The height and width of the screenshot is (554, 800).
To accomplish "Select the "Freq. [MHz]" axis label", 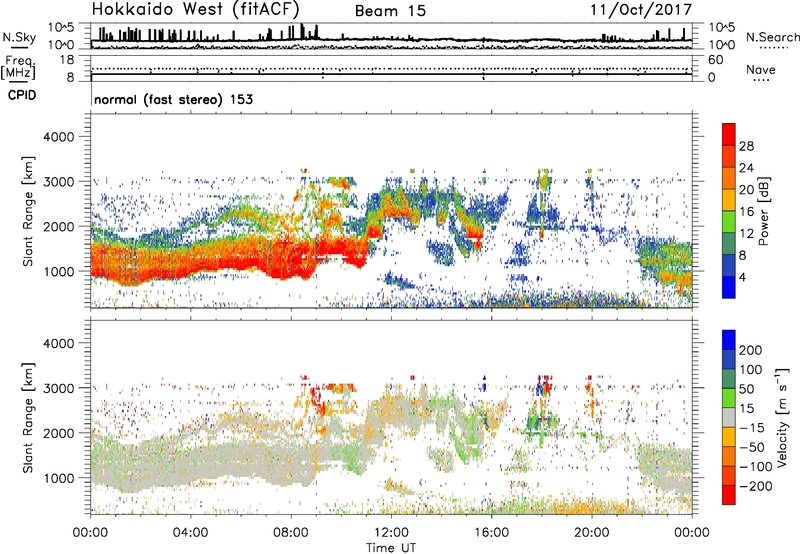I will (19, 67).
